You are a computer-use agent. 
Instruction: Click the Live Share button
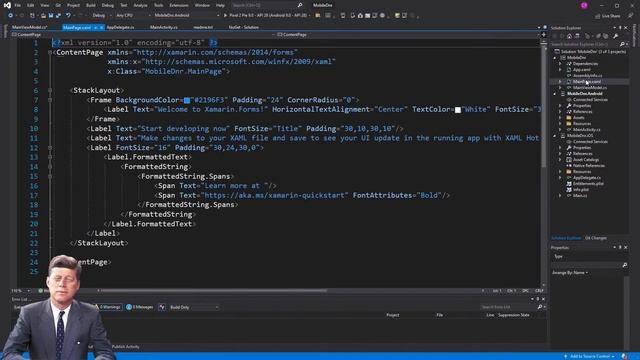[607, 16]
